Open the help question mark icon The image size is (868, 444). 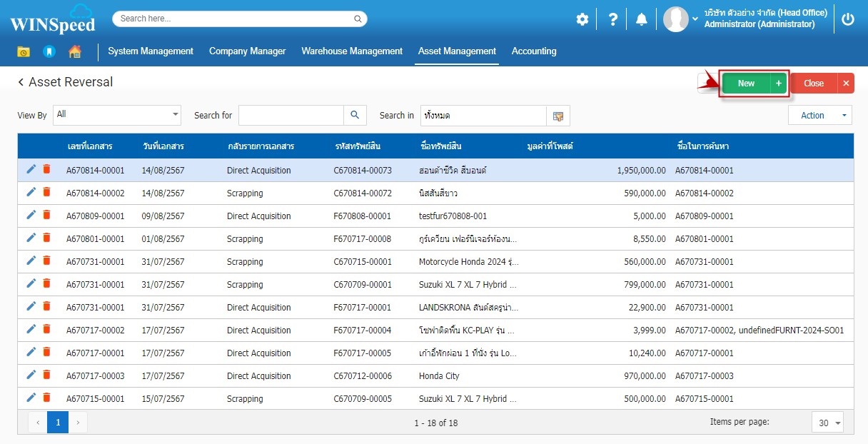pyautogui.click(x=612, y=19)
